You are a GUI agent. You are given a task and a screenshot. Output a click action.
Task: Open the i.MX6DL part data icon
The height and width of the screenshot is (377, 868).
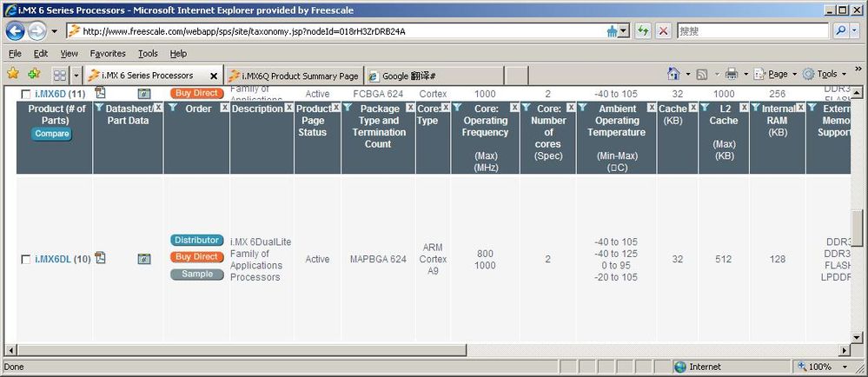click(x=144, y=259)
